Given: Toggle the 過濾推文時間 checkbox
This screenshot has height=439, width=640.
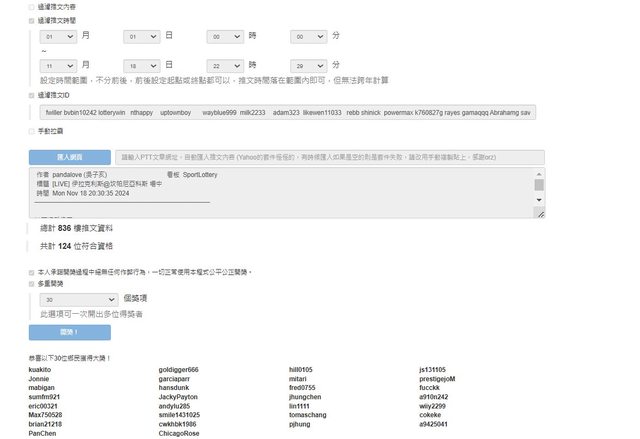Looking at the screenshot, I should coord(30,19).
